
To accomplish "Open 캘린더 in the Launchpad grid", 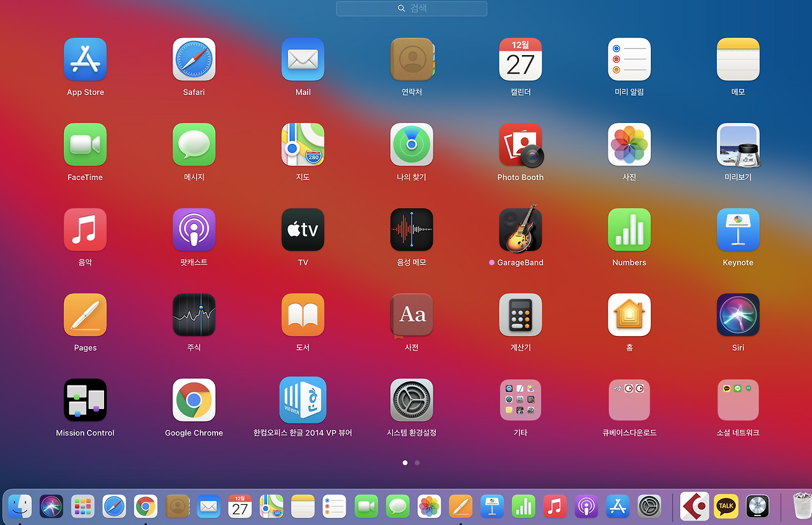I will (x=520, y=60).
